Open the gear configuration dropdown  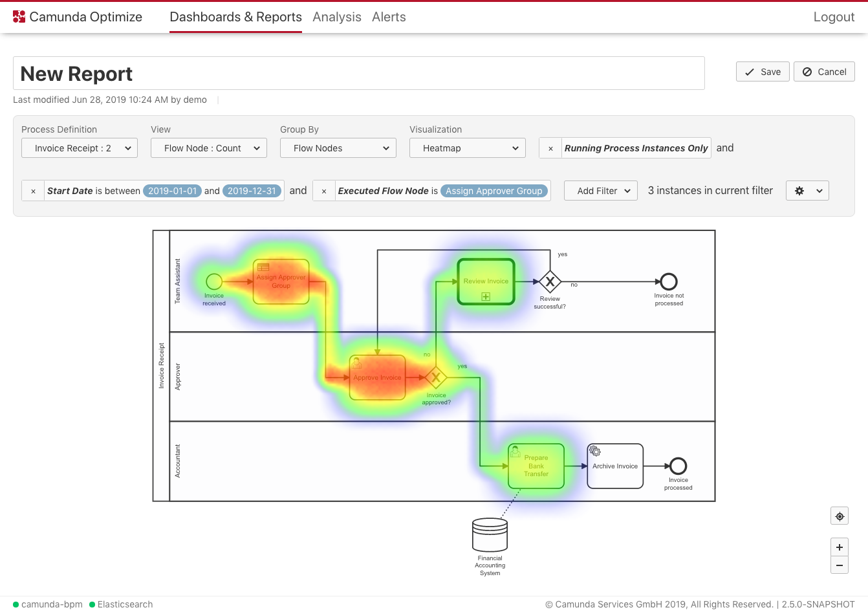tap(807, 191)
